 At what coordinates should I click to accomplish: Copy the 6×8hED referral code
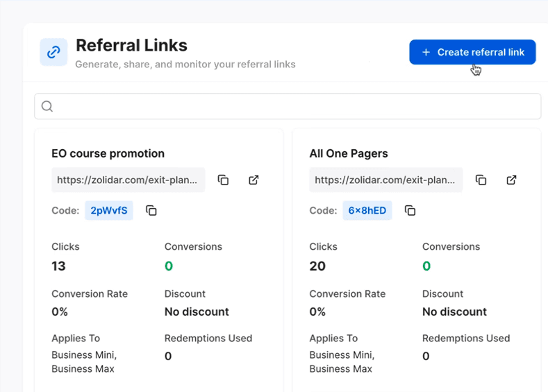click(410, 210)
